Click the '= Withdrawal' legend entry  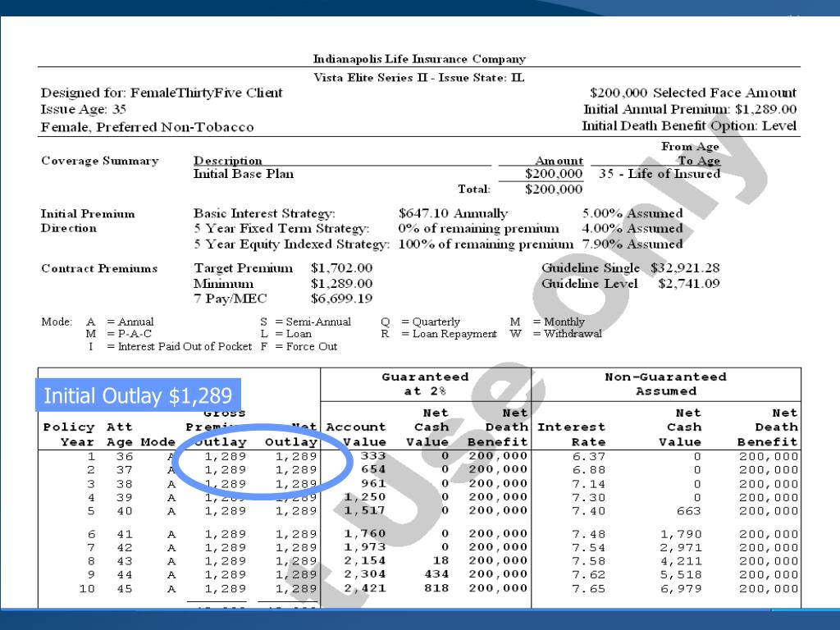coord(568,334)
